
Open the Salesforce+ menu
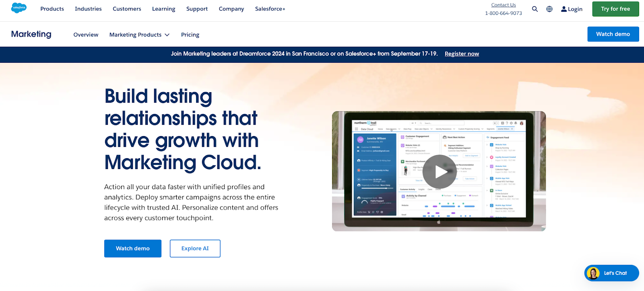tap(270, 9)
